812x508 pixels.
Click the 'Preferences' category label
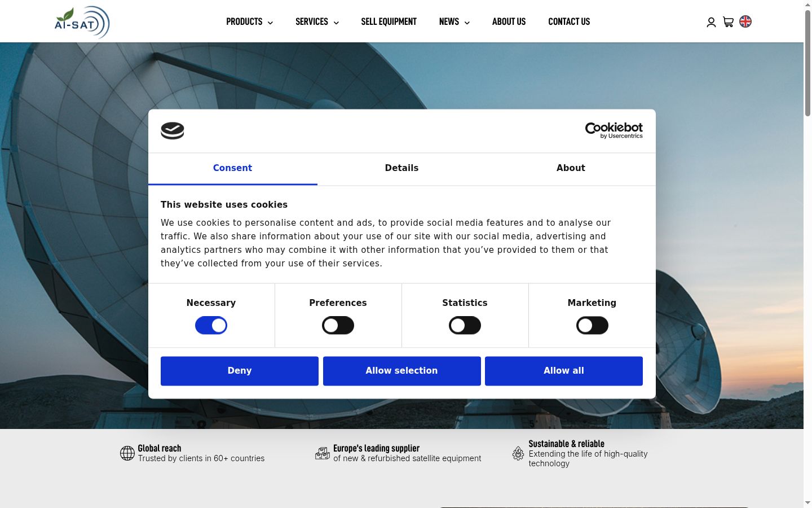pyautogui.click(x=338, y=303)
